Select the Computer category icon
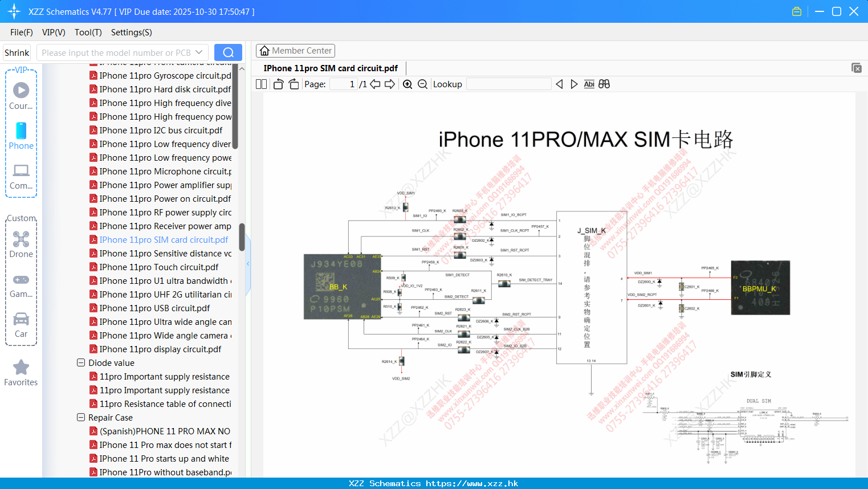Image resolution: width=868 pixels, height=489 pixels. click(21, 170)
